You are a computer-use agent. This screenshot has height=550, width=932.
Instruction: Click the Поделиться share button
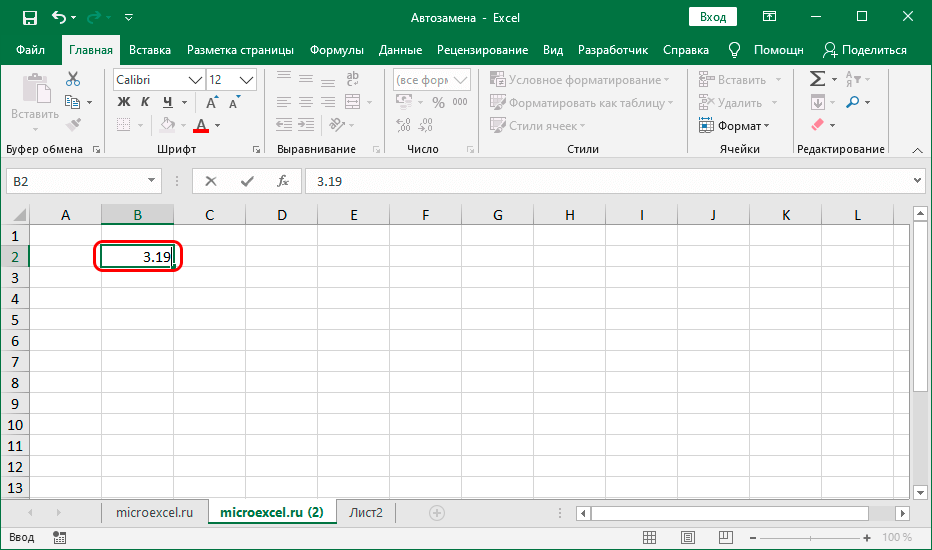click(864, 50)
